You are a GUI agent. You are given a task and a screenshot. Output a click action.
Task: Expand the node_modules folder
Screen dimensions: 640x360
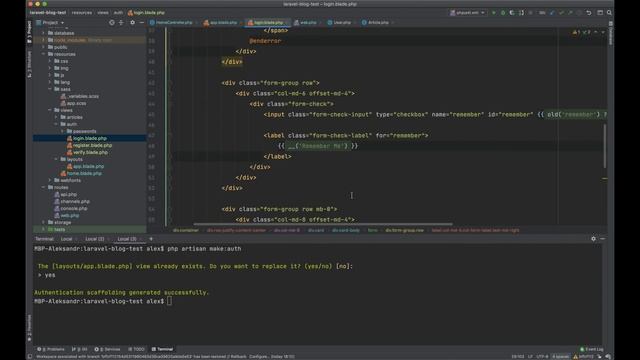click(x=44, y=40)
